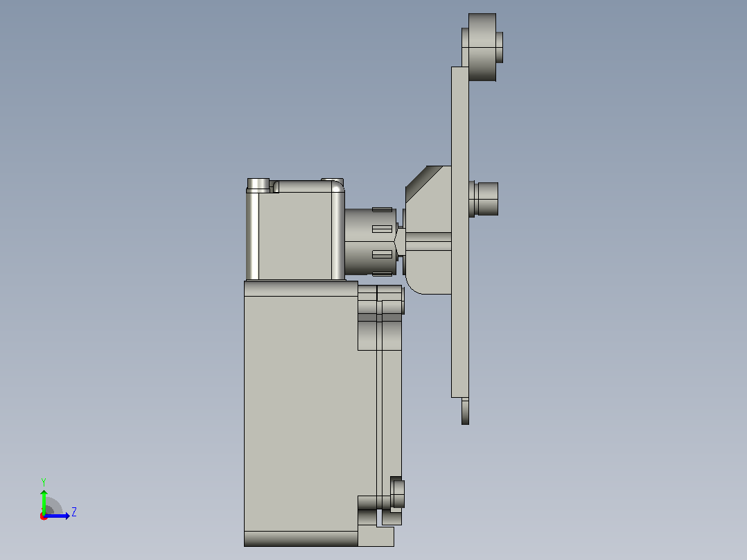Click the red X axis dot at triad origin

[44, 516]
